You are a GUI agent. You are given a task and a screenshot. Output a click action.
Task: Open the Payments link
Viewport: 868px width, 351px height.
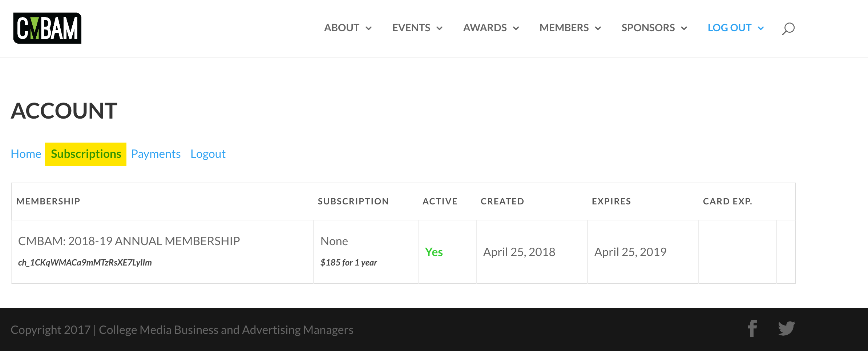[x=156, y=154]
